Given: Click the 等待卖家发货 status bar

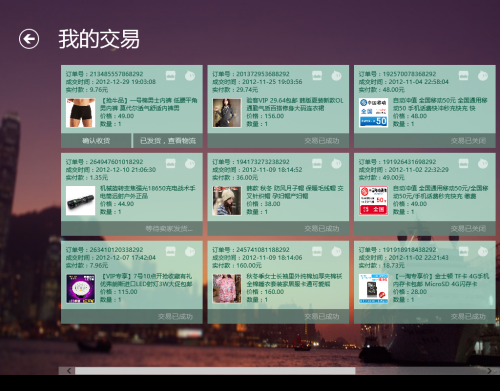Looking at the screenshot, I should [x=132, y=229].
